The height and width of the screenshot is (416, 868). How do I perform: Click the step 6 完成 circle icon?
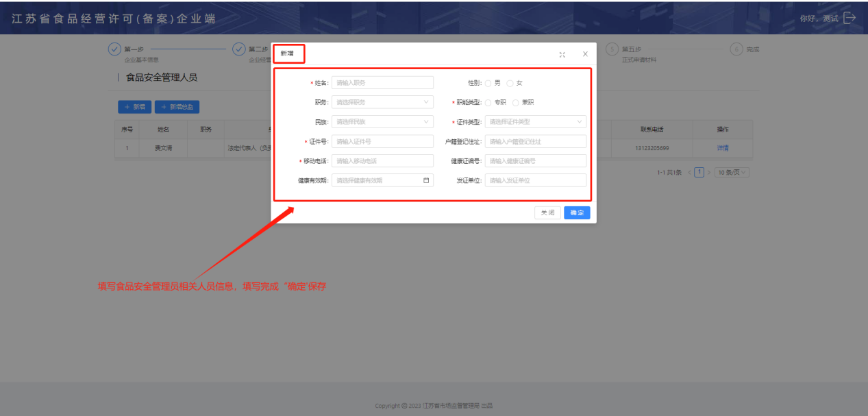736,49
